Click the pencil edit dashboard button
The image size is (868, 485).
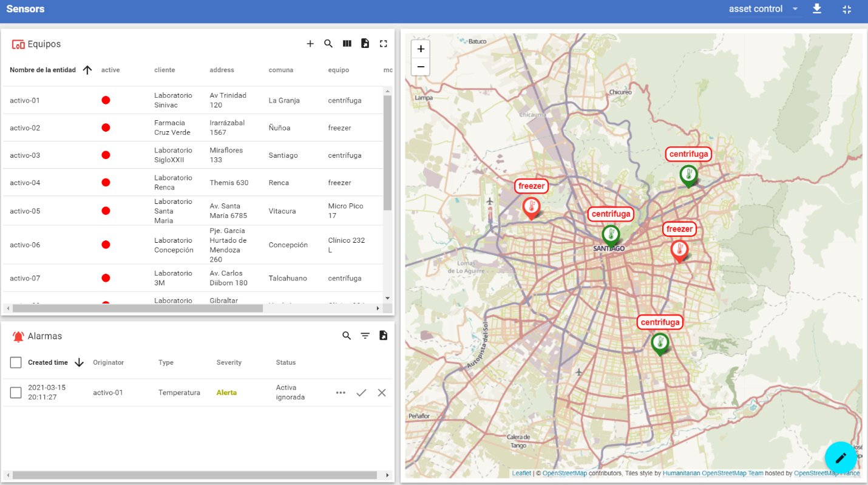pyautogui.click(x=841, y=458)
